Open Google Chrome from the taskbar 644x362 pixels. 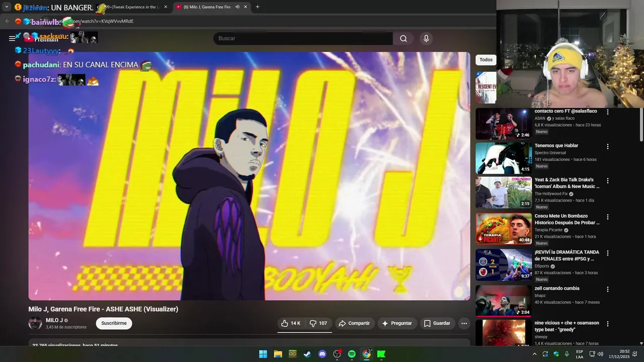coord(367,354)
